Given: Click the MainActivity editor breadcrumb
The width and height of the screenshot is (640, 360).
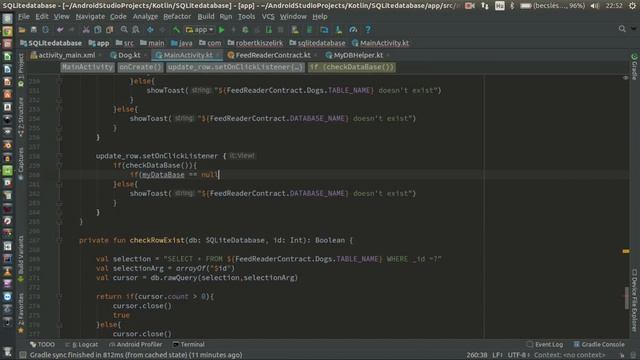Looking at the screenshot, I should click(x=87, y=67).
